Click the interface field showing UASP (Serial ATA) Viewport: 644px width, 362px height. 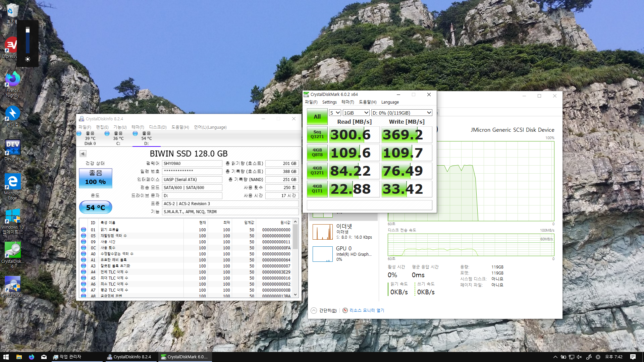pos(192,180)
